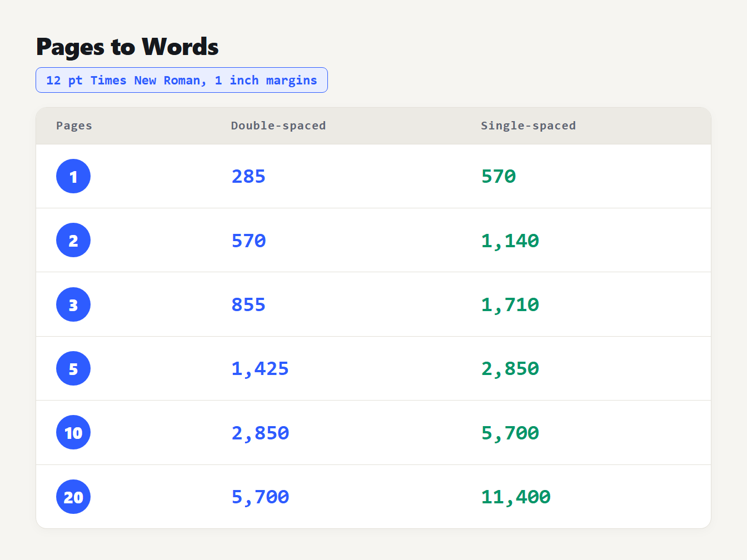Click the single-spaced value 1,140

coord(510,241)
